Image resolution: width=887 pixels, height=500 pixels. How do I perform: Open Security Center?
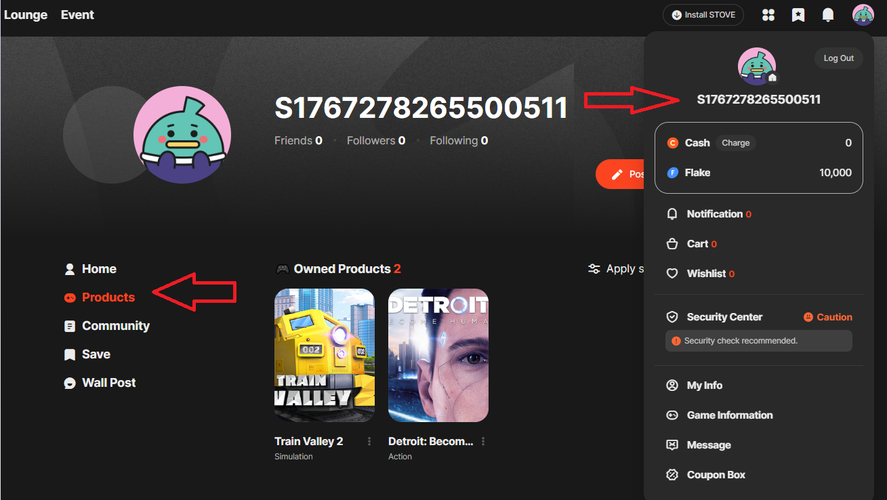(725, 317)
